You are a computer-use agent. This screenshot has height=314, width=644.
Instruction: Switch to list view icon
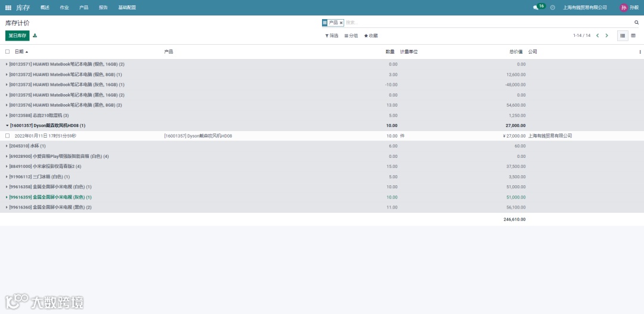click(x=623, y=36)
